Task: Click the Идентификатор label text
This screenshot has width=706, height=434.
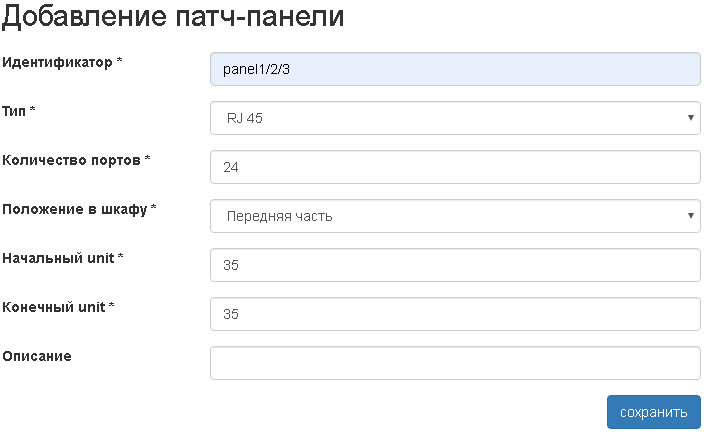Action: (58, 62)
